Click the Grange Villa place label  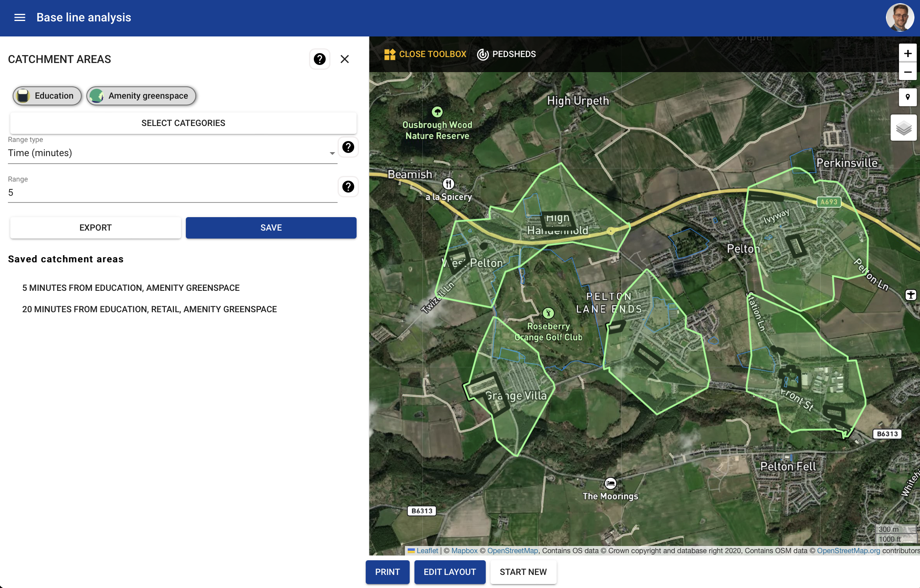516,395
